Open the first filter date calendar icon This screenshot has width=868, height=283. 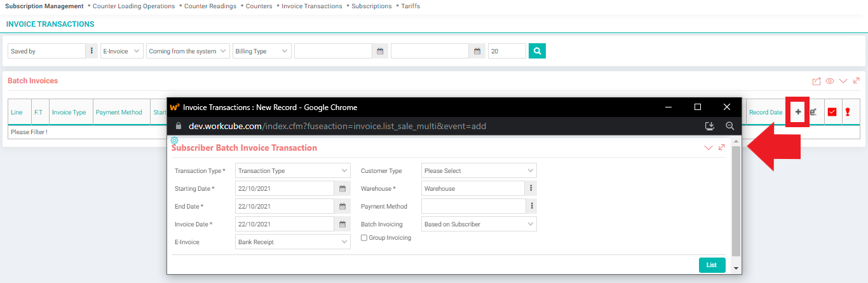[x=380, y=51]
